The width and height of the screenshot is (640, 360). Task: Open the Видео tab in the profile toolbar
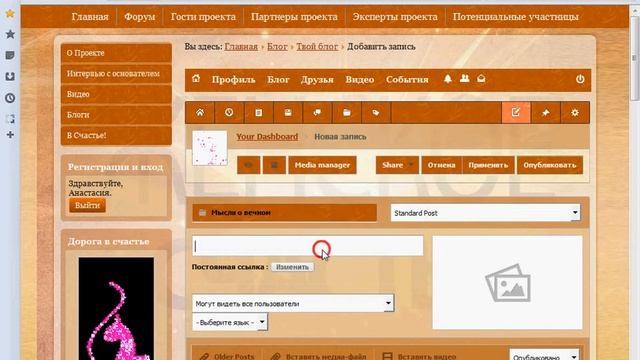pos(360,79)
